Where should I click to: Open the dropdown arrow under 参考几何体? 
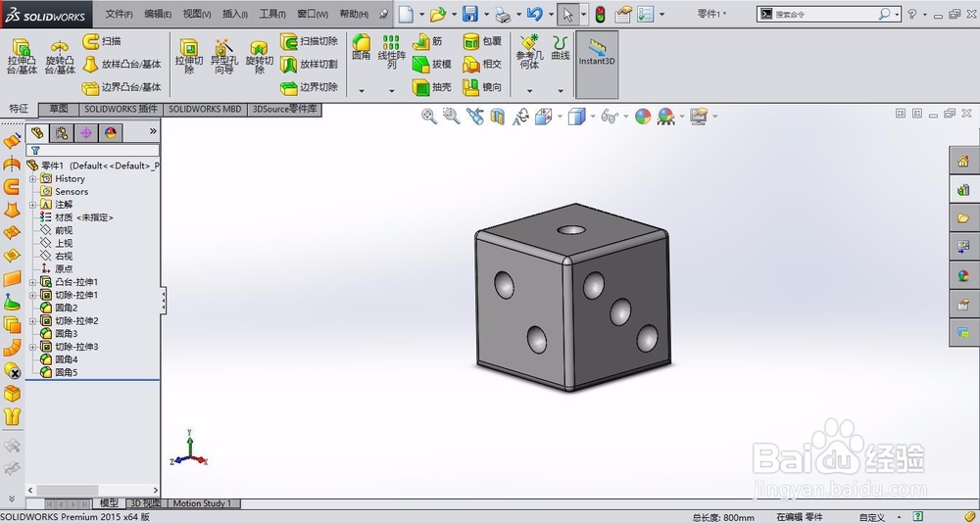click(x=530, y=91)
